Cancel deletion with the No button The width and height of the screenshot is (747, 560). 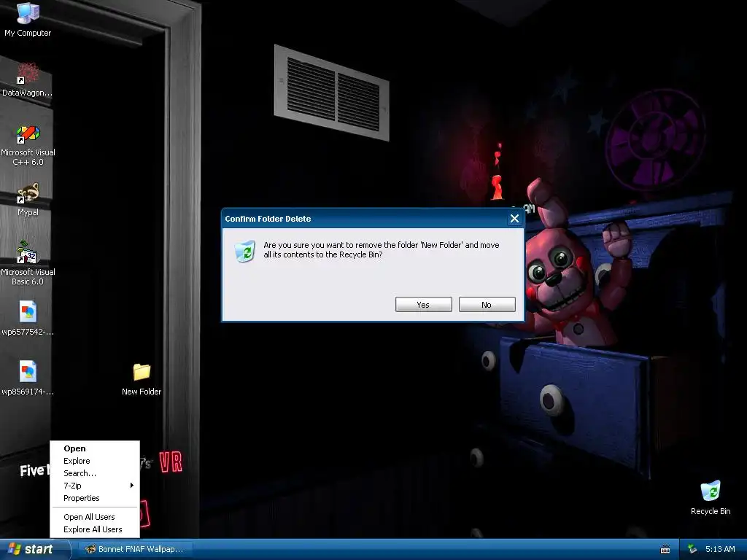coord(487,305)
